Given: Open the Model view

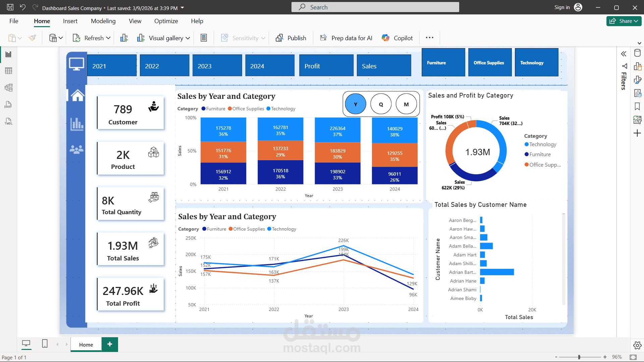Looking at the screenshot, I should pos(8,87).
